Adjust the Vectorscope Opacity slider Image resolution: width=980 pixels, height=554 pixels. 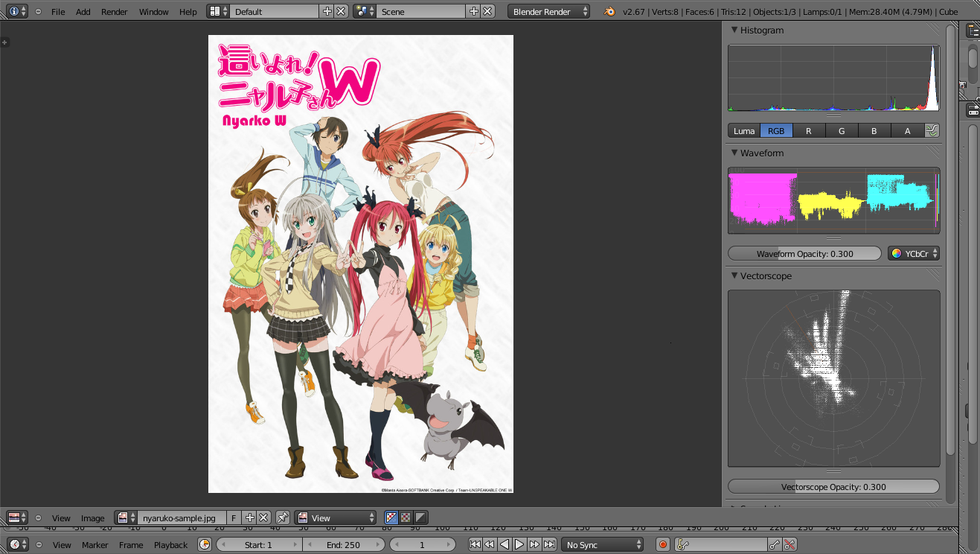833,486
